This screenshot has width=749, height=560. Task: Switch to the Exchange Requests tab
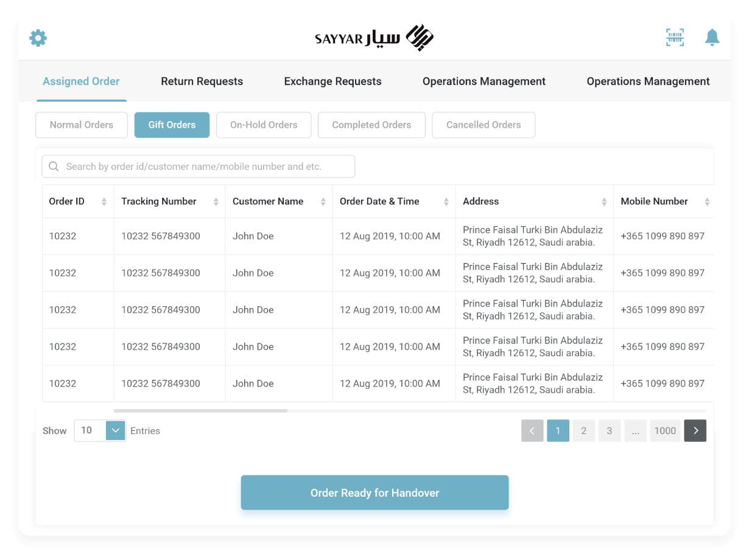(332, 81)
